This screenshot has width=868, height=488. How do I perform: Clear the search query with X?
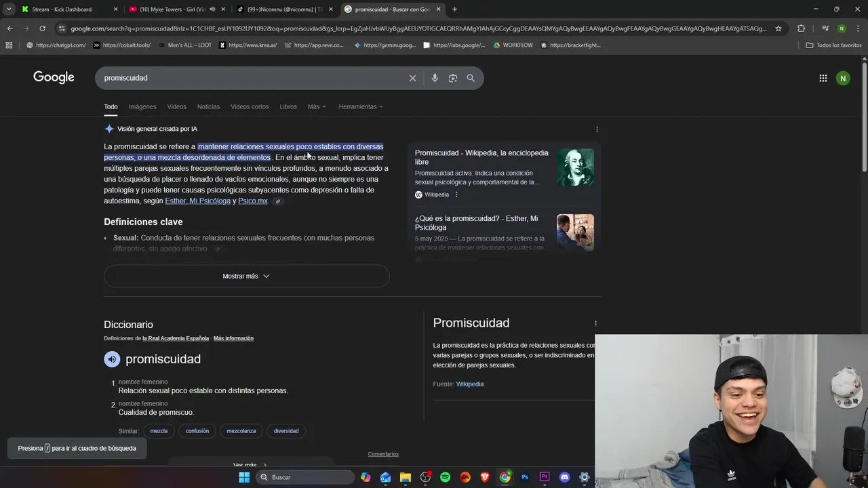click(x=412, y=78)
